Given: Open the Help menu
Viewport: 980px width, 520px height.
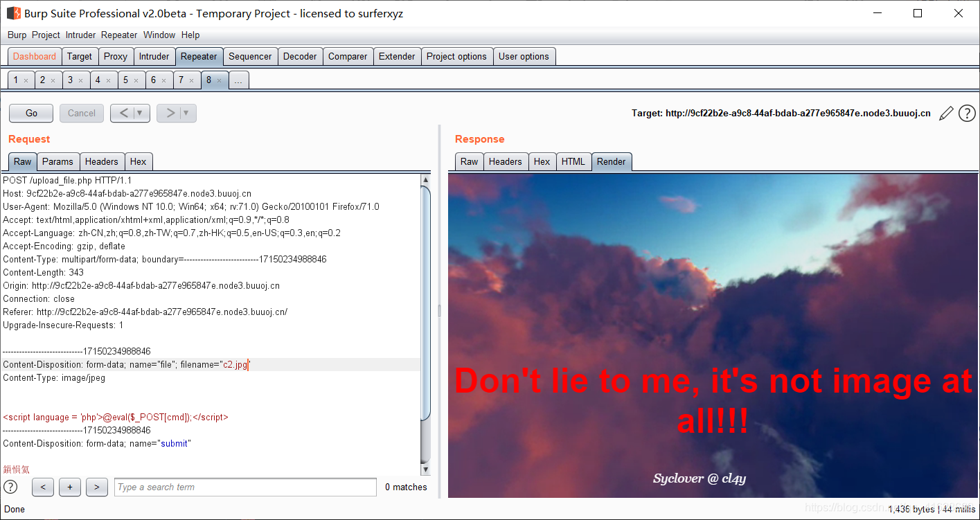Looking at the screenshot, I should (x=190, y=35).
